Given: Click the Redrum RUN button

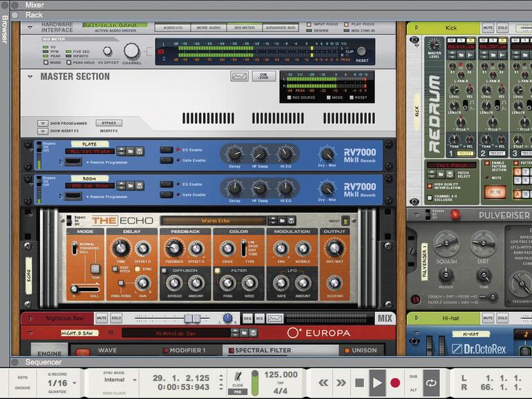Looking at the screenshot, I should click(495, 192).
